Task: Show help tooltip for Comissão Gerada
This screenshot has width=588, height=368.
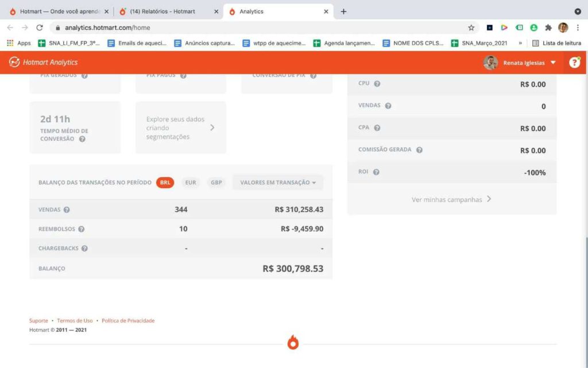Action: tap(419, 150)
